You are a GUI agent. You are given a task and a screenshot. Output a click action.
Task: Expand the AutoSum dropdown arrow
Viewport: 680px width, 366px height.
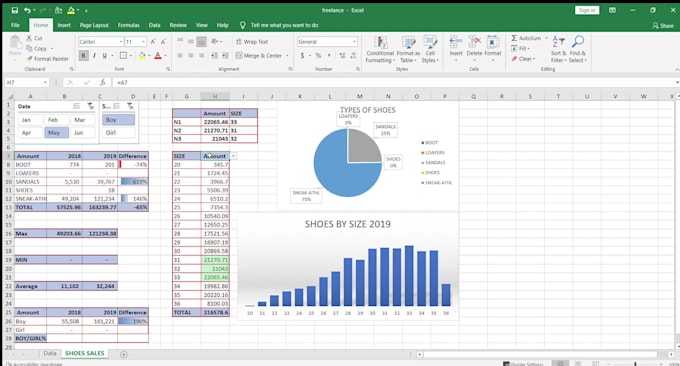coord(546,38)
